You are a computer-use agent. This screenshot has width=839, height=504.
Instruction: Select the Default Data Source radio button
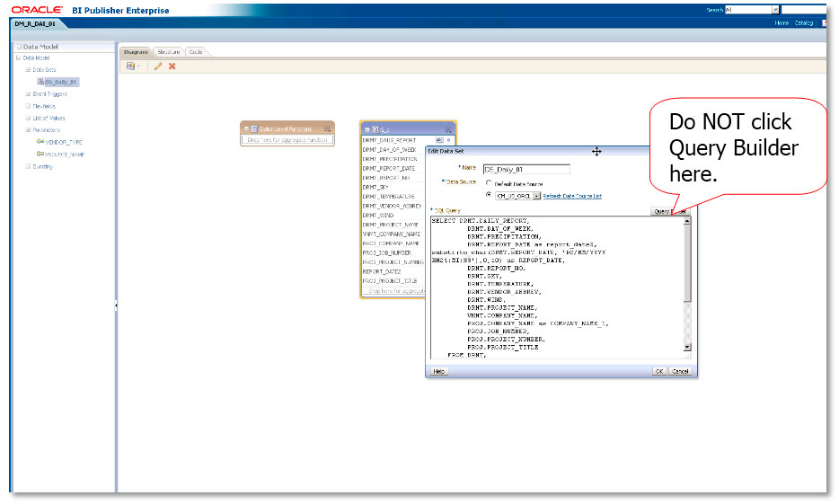(489, 183)
